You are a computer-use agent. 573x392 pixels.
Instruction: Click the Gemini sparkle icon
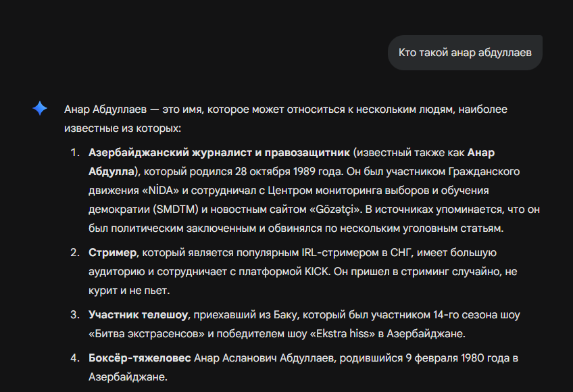click(x=40, y=108)
